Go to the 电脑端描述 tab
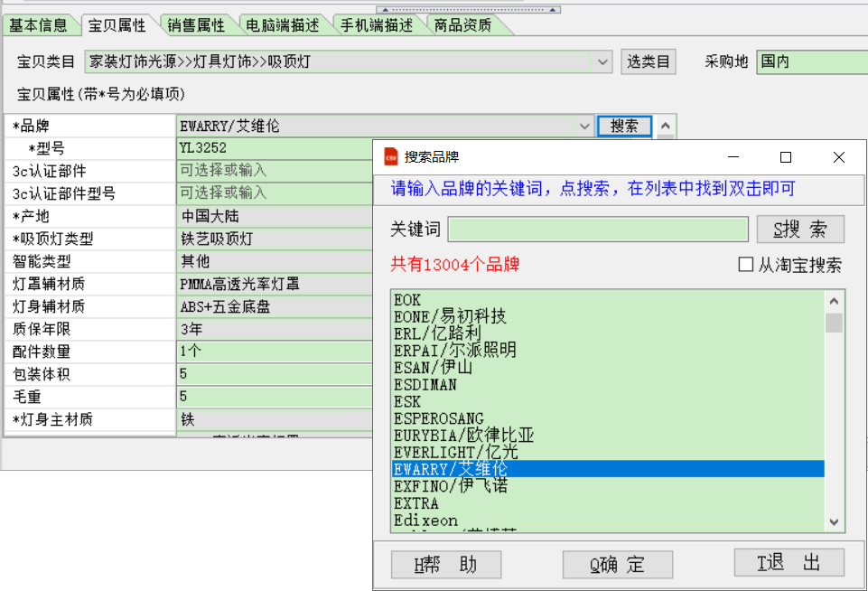The width and height of the screenshot is (868, 591). point(289,25)
